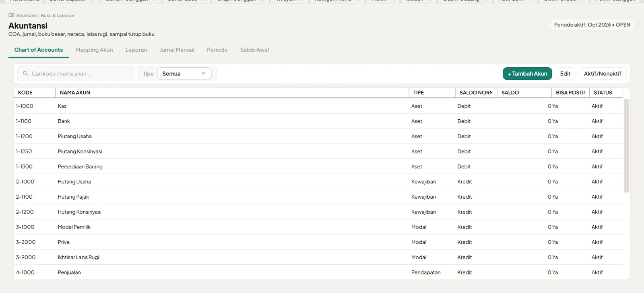
Task: Click the Aktif/Nonaktif button
Action: click(603, 74)
